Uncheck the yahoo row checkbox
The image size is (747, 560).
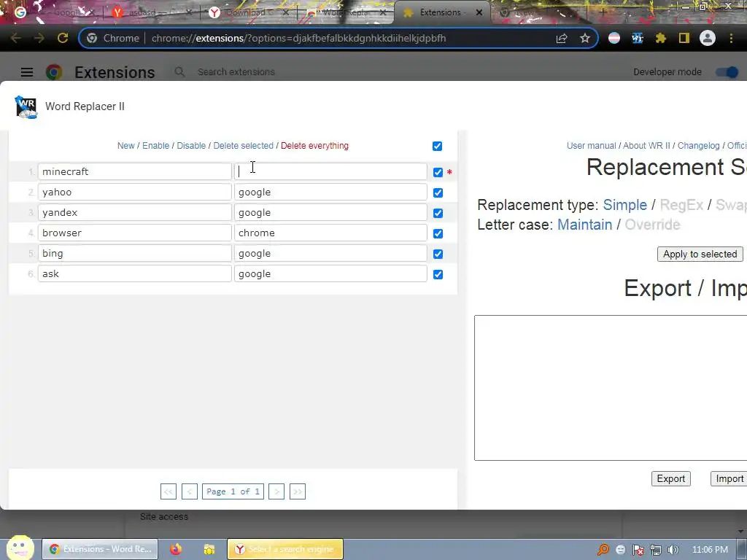[x=438, y=192]
